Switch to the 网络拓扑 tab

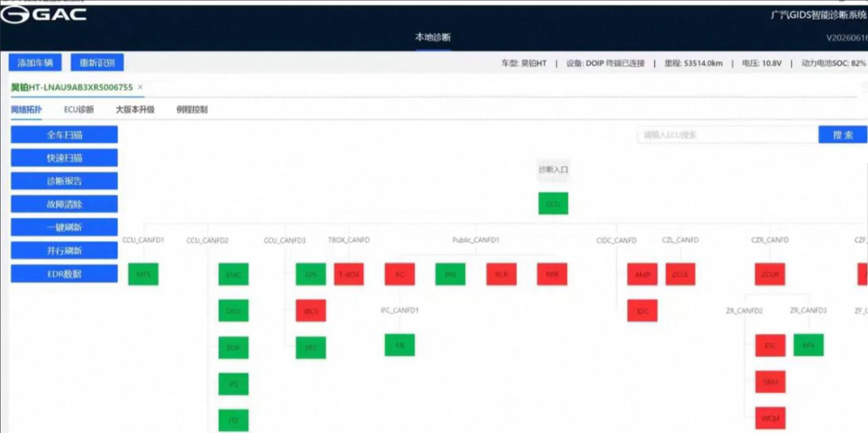point(26,109)
